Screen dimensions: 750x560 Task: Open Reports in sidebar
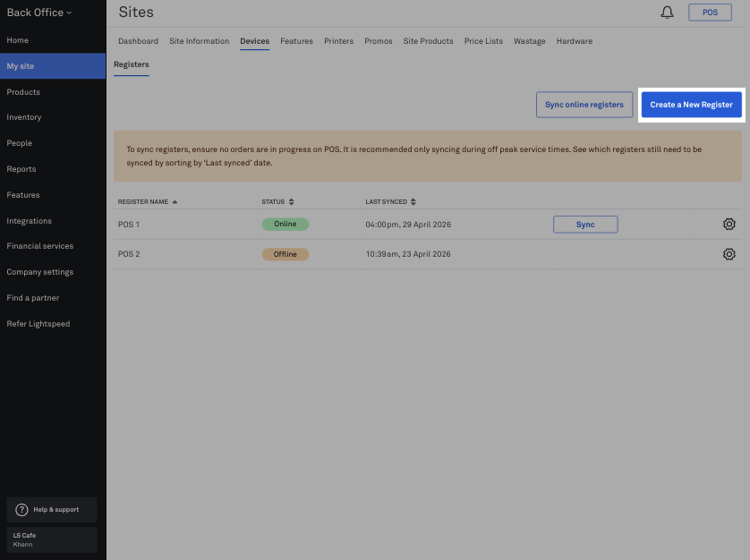tap(53, 169)
